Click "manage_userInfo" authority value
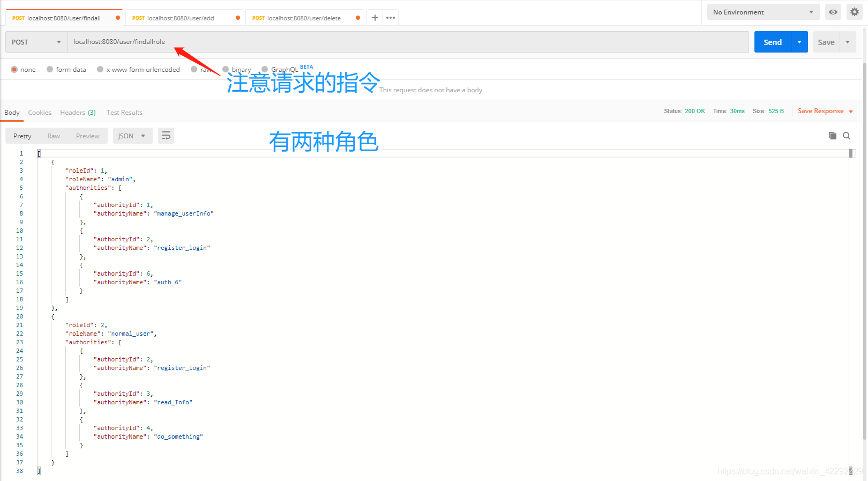The width and height of the screenshot is (868, 481). [x=184, y=213]
